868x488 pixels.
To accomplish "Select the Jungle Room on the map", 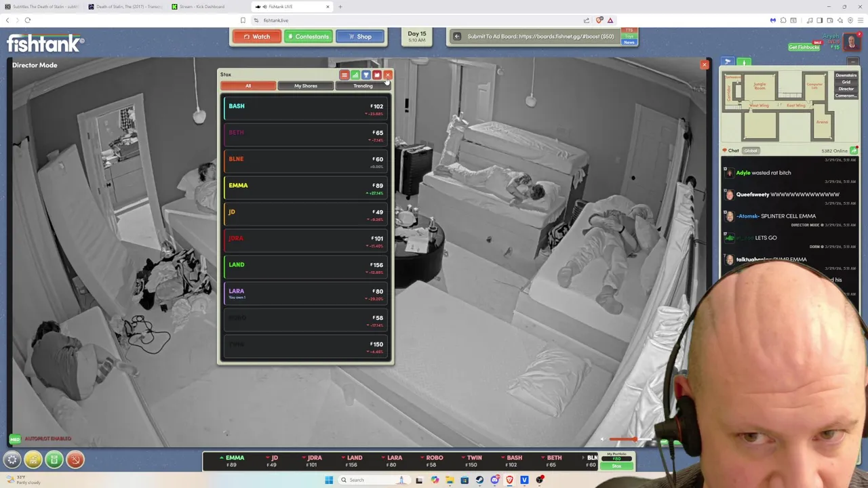I will coord(759,85).
